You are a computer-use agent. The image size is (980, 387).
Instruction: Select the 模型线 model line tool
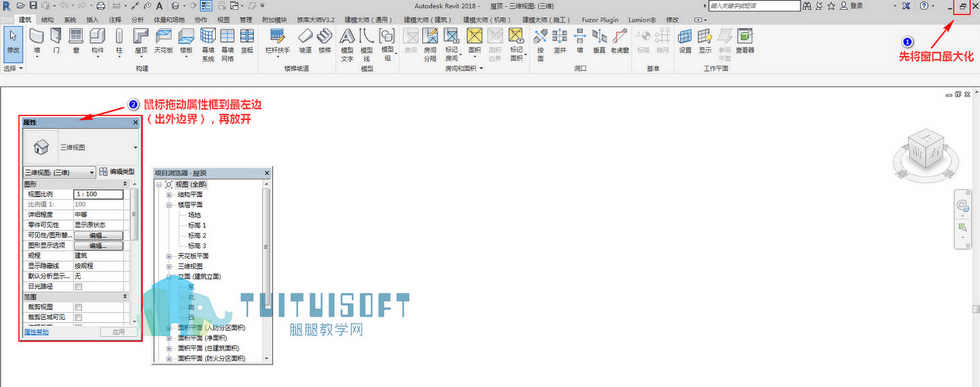click(x=366, y=45)
